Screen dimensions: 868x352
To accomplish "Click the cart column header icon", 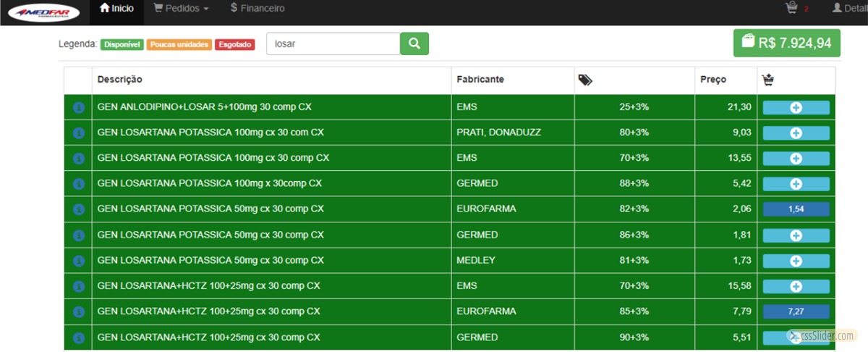I will coord(769,80).
